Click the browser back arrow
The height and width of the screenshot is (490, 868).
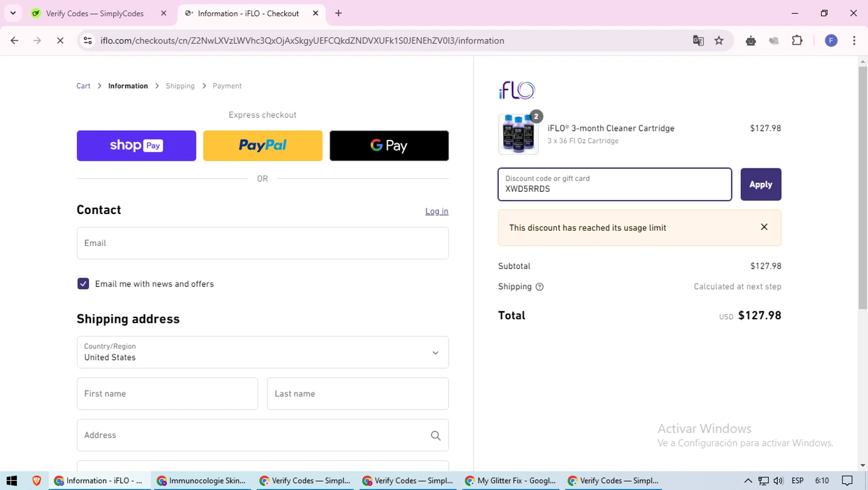tap(14, 40)
